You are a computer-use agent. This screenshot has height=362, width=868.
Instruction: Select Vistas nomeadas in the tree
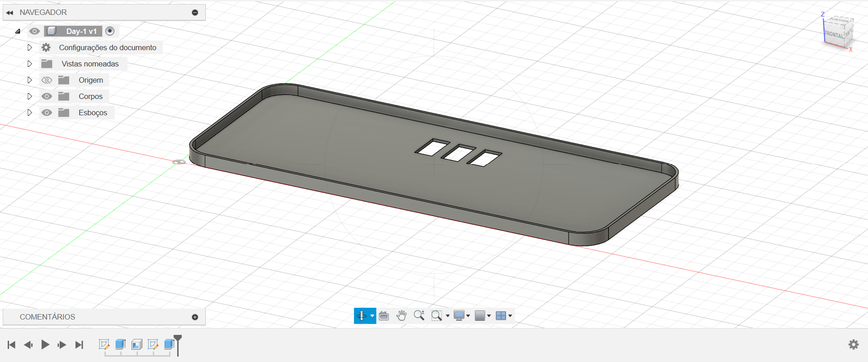pos(90,64)
